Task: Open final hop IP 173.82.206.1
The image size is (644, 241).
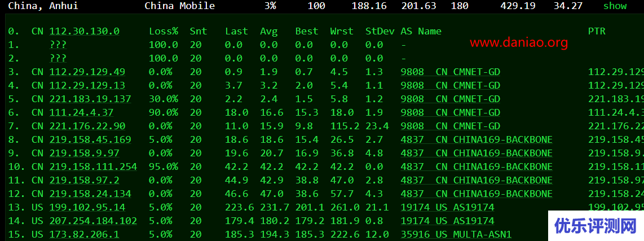Action: (x=85, y=234)
